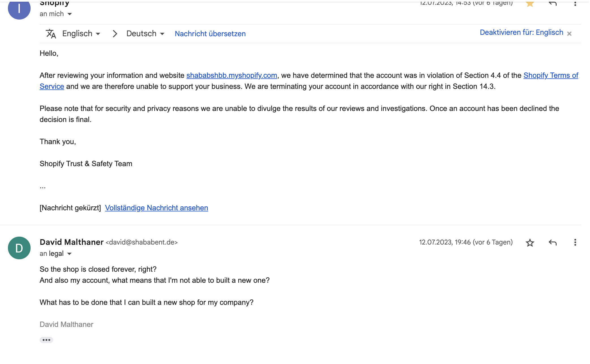Click 'Nachricht übersetzen' to translate message
590x364 pixels.
(x=210, y=34)
